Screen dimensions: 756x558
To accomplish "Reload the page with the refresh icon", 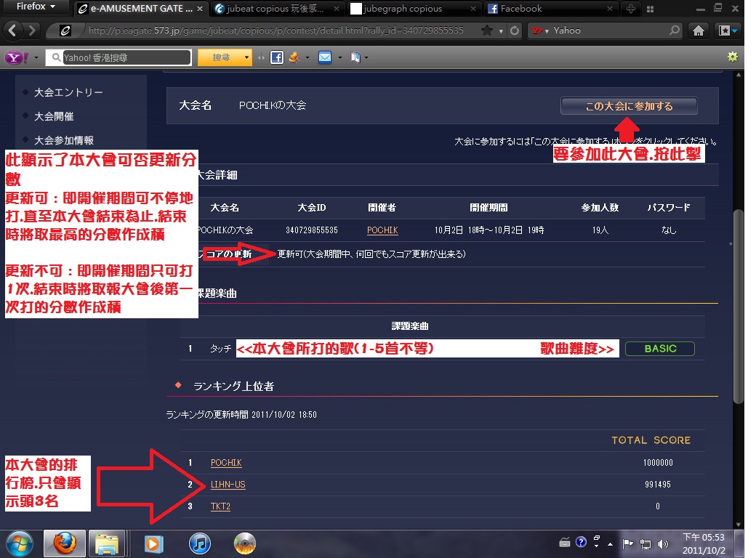I will [x=515, y=31].
